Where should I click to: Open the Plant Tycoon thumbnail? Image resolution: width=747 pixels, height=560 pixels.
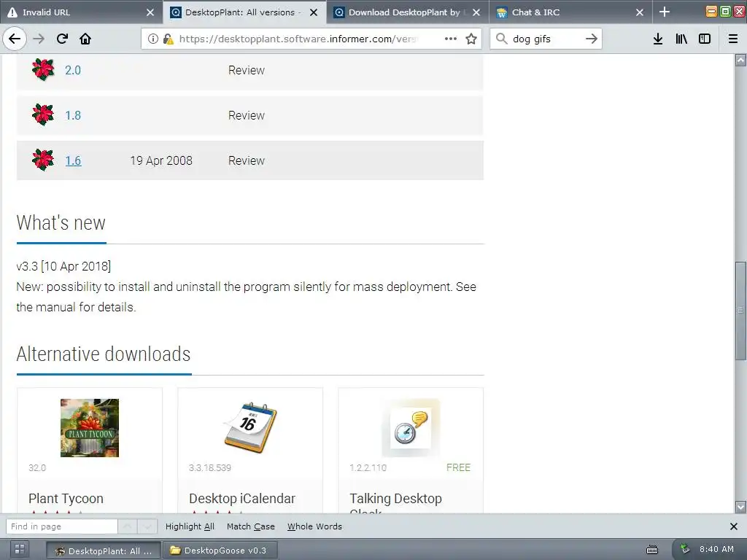(90, 427)
